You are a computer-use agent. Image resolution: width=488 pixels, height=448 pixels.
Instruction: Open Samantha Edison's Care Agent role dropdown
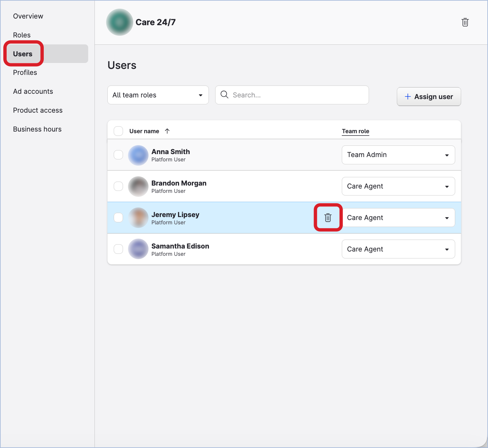[398, 249]
